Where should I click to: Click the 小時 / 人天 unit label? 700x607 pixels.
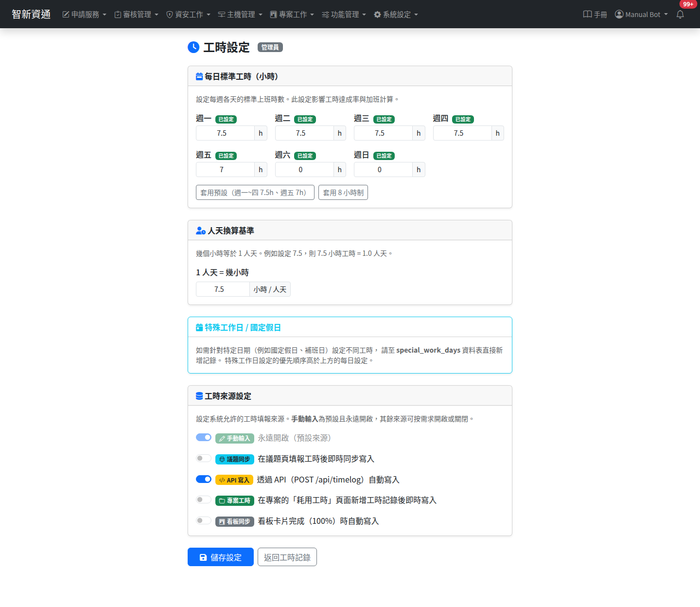(270, 289)
